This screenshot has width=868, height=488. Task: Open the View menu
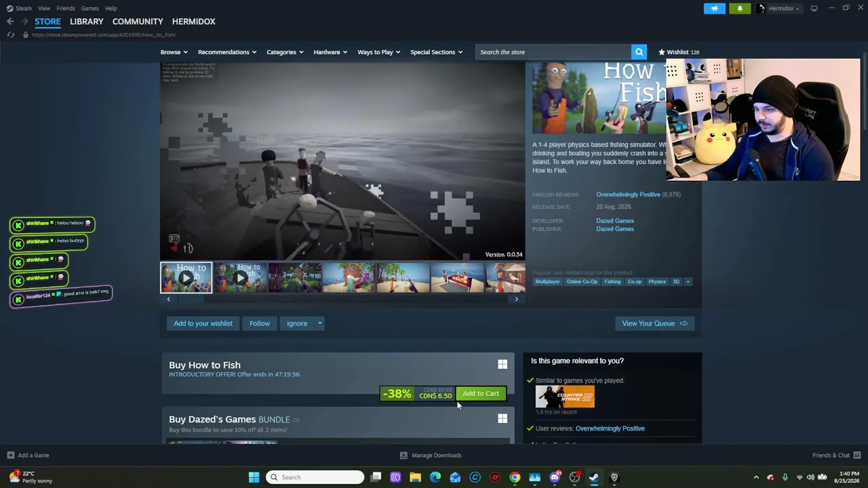coord(44,8)
